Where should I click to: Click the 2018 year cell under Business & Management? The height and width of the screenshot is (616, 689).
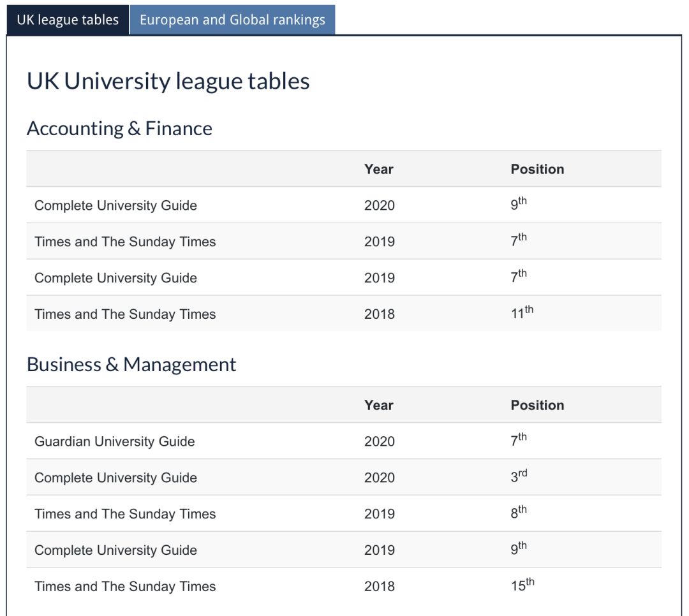point(380,587)
